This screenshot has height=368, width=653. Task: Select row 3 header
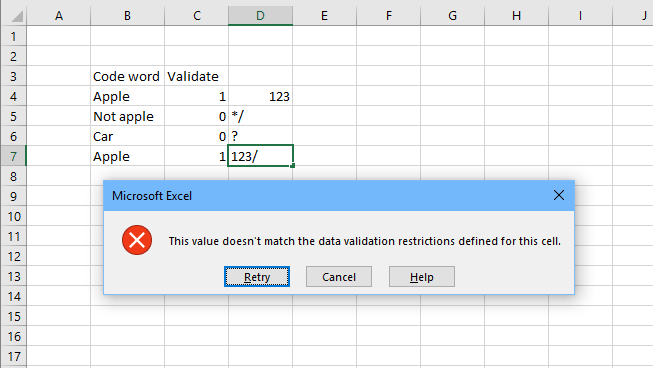[x=14, y=76]
